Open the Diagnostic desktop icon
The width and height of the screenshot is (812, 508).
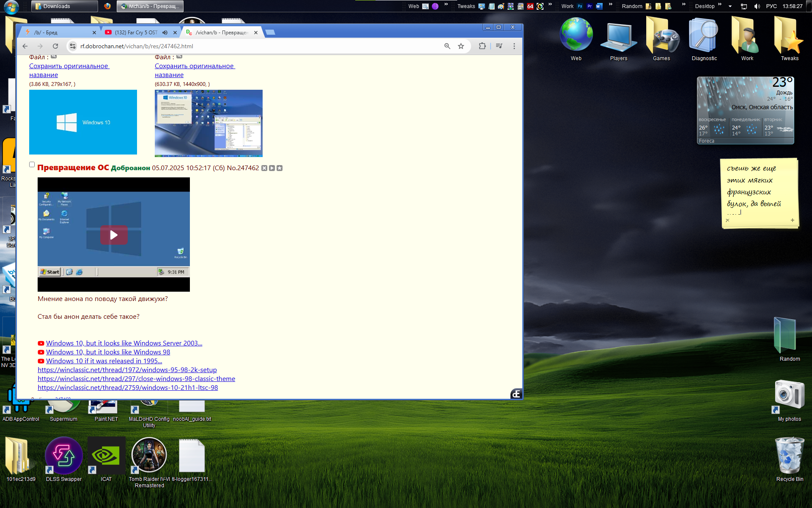(704, 39)
